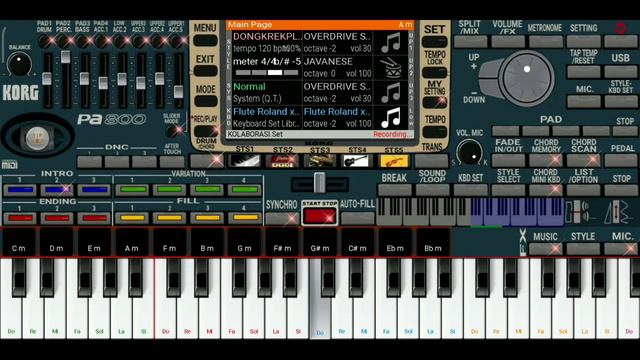640x360 pixels.
Task: Toggle UPPER3 ACC.3 track mute
Action: 140,41
